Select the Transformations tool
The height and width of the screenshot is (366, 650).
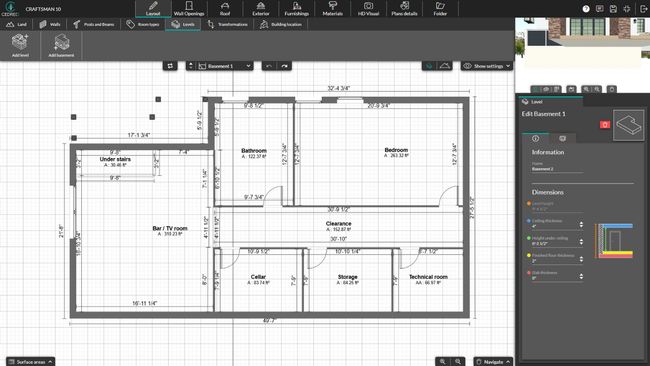click(228, 24)
